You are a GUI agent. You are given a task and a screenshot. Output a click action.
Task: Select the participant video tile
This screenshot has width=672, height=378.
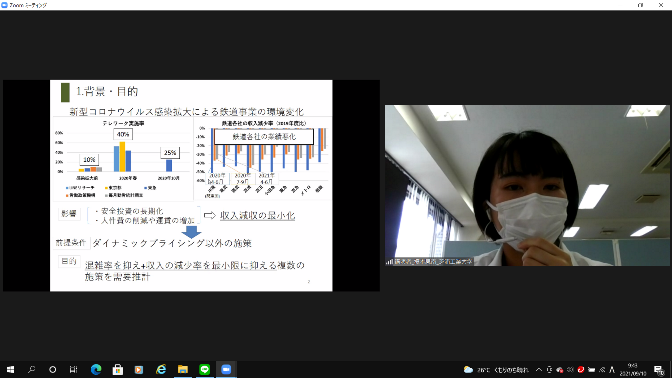point(527,186)
